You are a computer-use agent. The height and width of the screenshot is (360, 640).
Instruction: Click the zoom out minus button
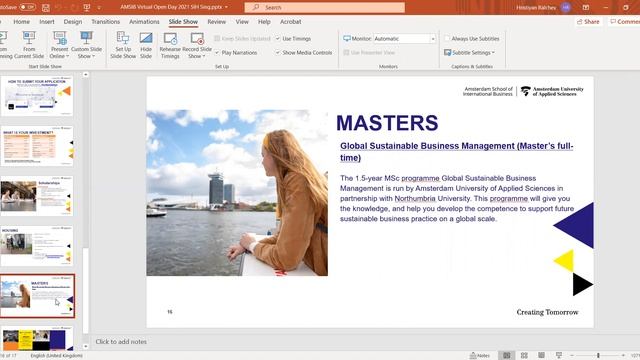point(572,356)
